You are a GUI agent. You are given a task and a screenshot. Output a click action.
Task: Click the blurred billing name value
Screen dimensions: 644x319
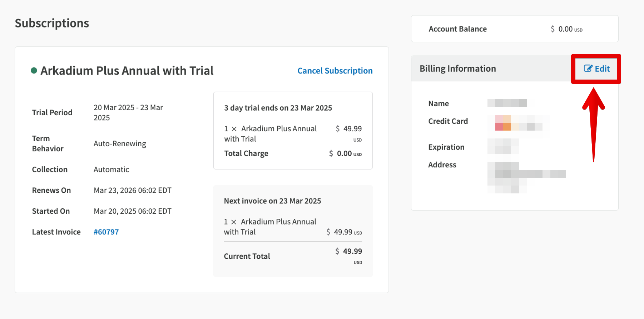pyautogui.click(x=507, y=103)
